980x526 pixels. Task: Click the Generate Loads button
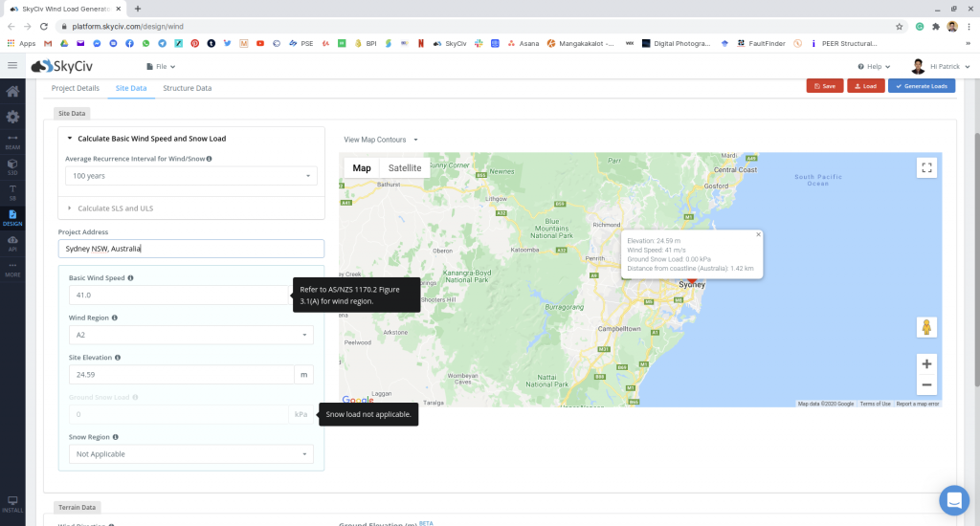(922, 86)
